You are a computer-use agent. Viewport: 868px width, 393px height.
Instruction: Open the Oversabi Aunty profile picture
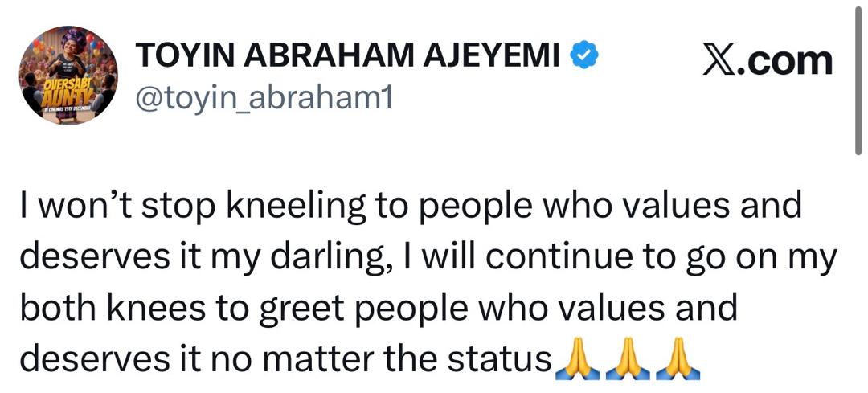tap(68, 75)
